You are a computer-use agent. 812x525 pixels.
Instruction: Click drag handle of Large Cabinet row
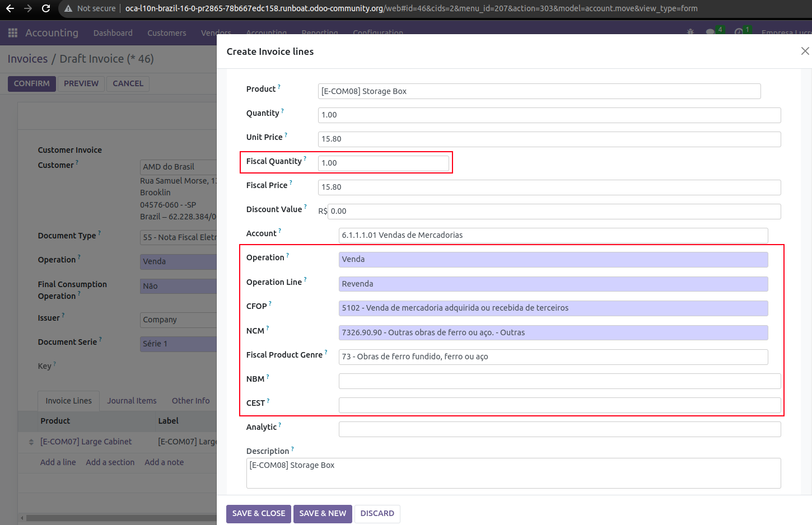[x=31, y=442]
